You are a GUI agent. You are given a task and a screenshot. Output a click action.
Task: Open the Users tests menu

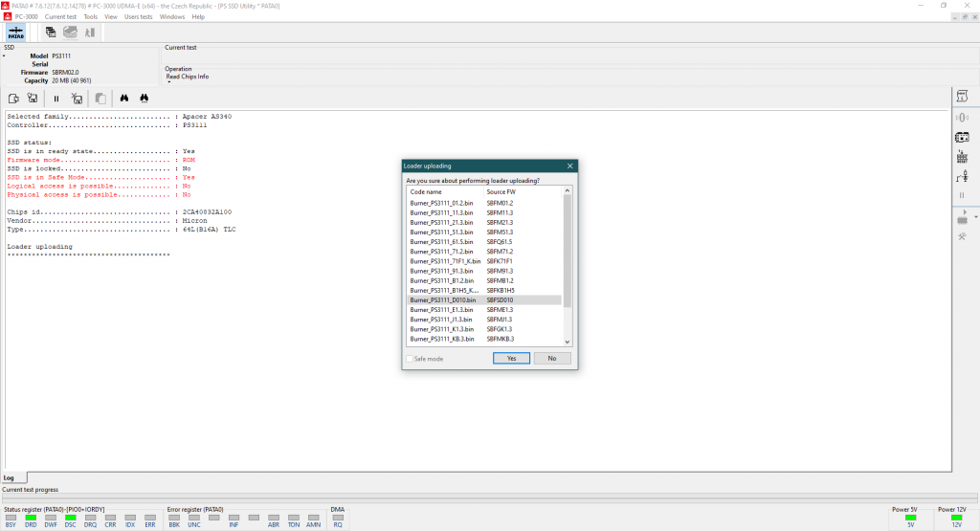pyautogui.click(x=138, y=16)
